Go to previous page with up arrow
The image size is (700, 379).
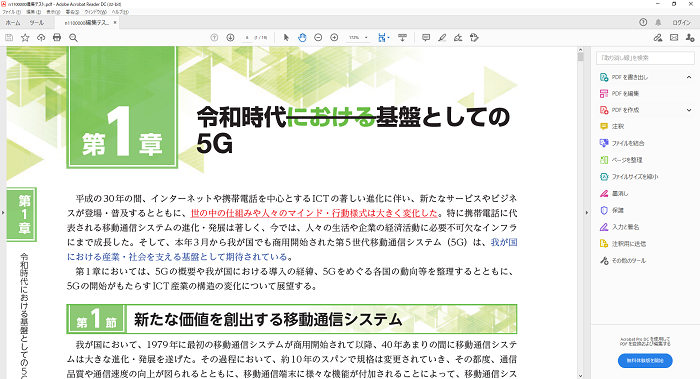coord(214,38)
